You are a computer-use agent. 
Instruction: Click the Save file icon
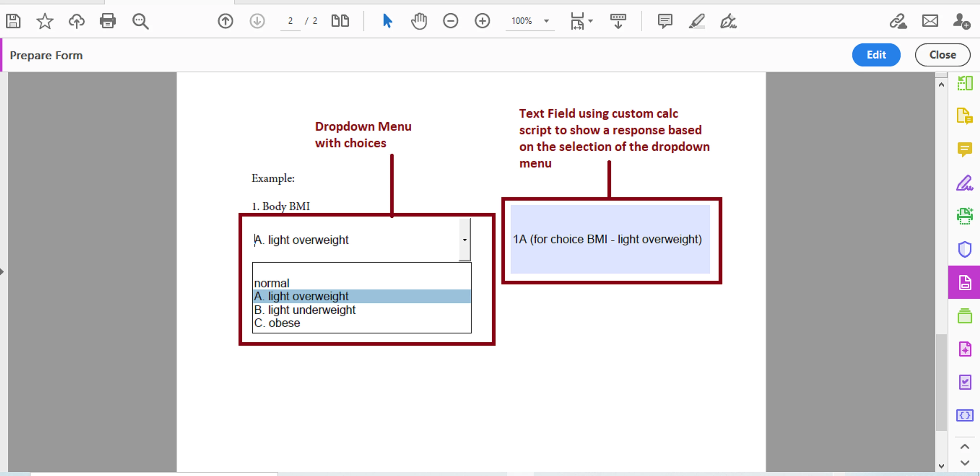[x=13, y=21]
